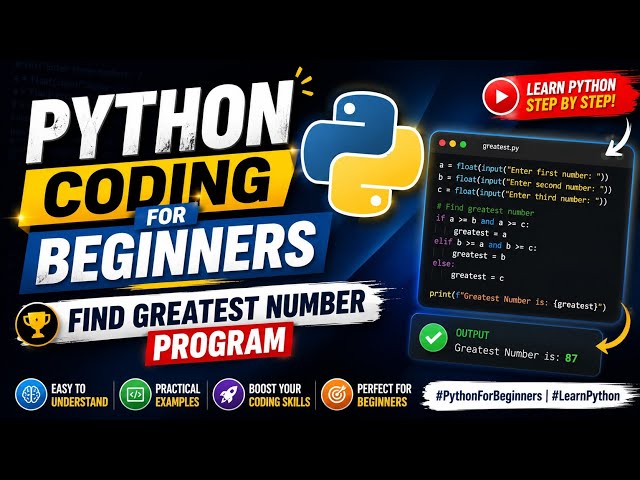Click the BOOST YOUR CODING SKILLS text
640x480 pixels.
click(279, 395)
